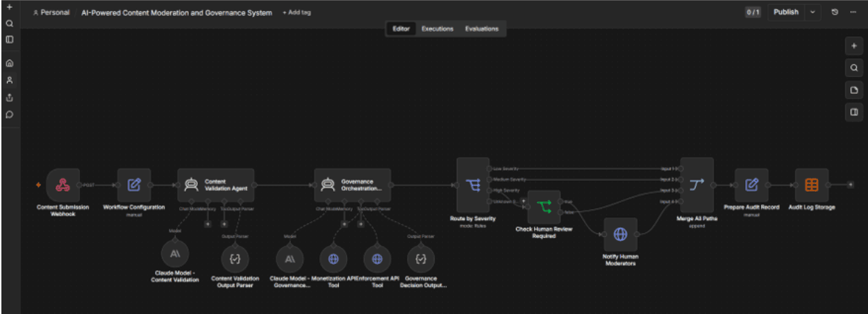
Task: Open search from the left sidebar
Action: coord(10,23)
